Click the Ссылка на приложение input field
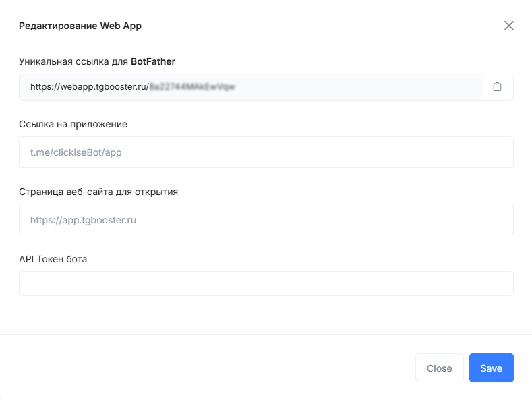 pyautogui.click(x=266, y=152)
